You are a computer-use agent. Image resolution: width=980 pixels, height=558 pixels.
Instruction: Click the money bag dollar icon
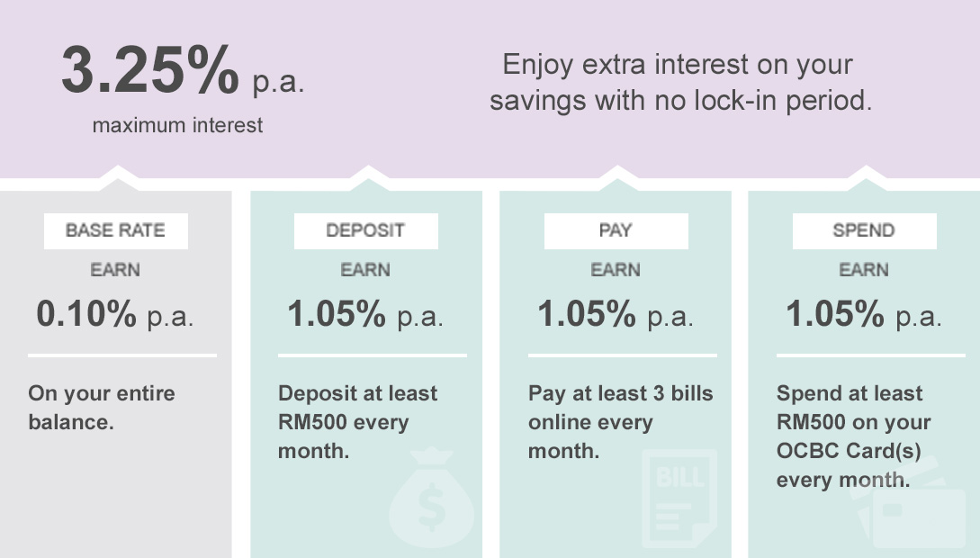pos(431,498)
